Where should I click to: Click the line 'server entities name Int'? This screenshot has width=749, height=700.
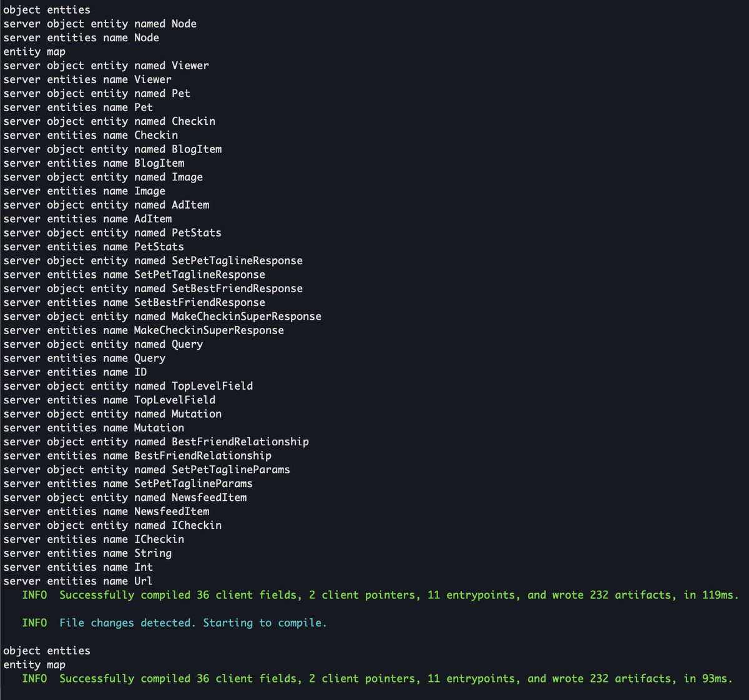tap(78, 568)
